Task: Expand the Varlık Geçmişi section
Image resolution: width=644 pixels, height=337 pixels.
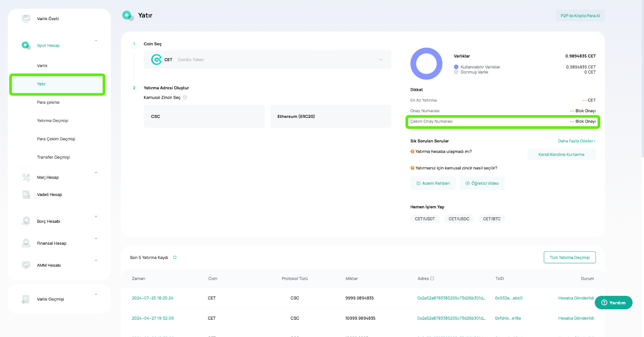Action: [96, 294]
